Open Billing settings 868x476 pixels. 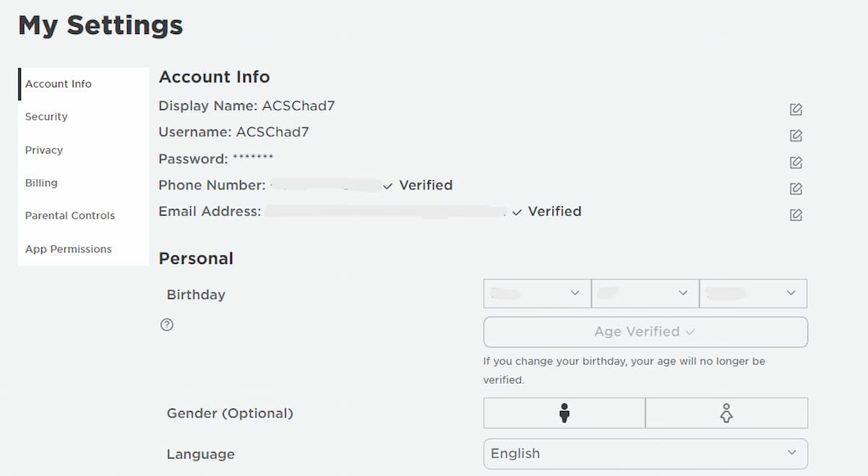click(x=41, y=183)
